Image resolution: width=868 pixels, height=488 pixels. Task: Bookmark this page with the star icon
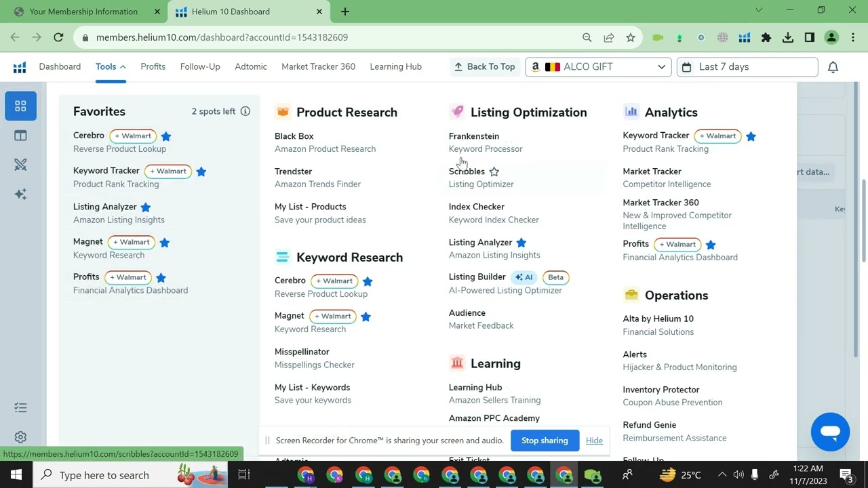(631, 38)
